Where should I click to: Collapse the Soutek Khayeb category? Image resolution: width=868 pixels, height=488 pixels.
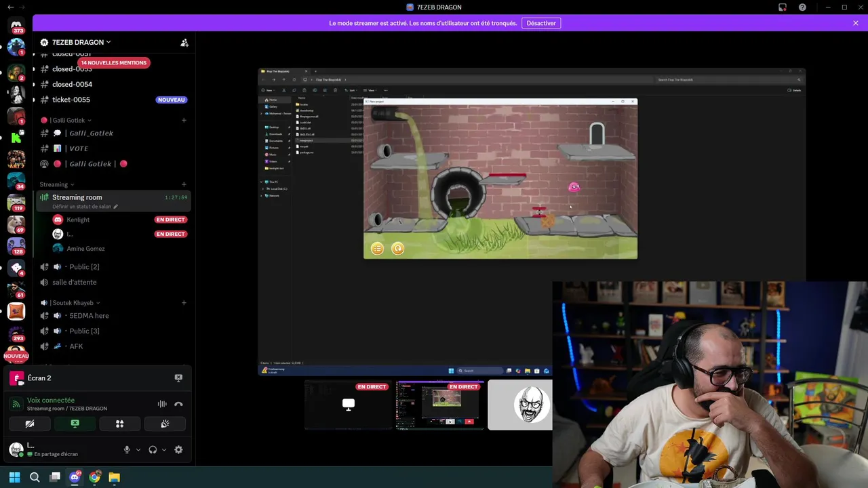pyautogui.click(x=71, y=303)
